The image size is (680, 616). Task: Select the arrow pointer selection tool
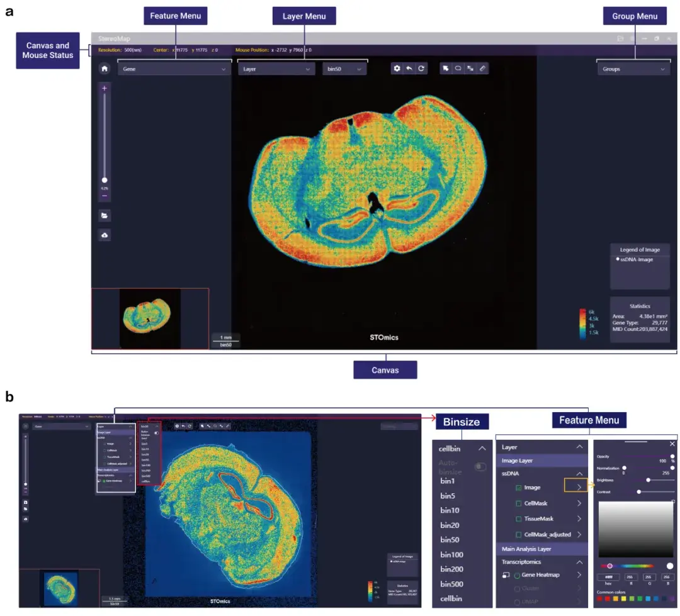coord(445,69)
